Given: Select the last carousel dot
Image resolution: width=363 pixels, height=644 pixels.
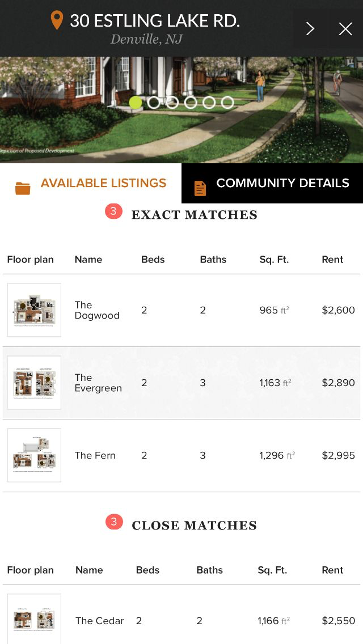Looking at the screenshot, I should click(x=227, y=103).
